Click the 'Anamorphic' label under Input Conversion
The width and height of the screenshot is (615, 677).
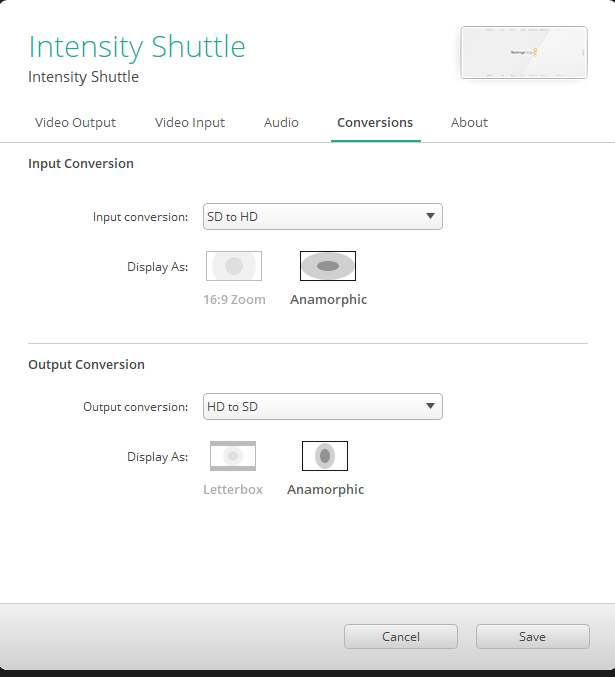tap(328, 300)
